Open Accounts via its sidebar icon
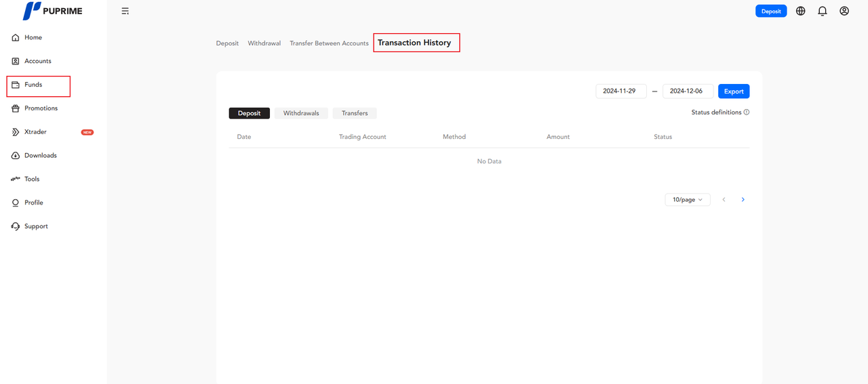 16,61
